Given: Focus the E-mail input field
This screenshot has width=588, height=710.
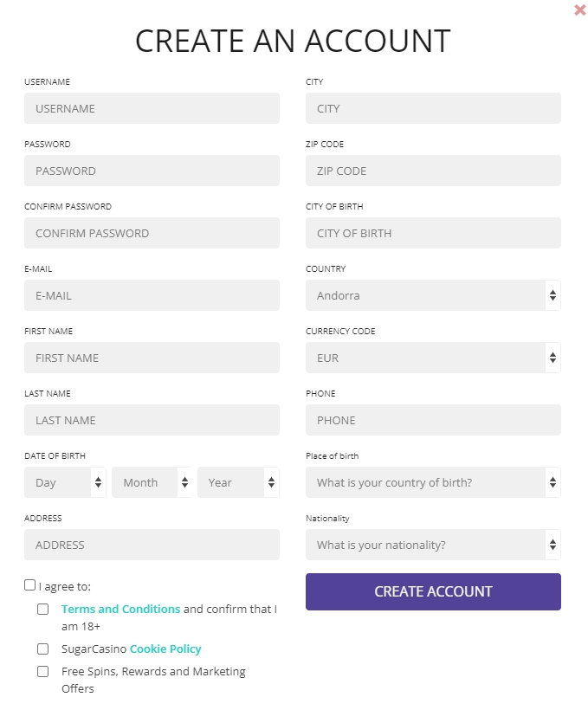Looking at the screenshot, I should pos(152,295).
